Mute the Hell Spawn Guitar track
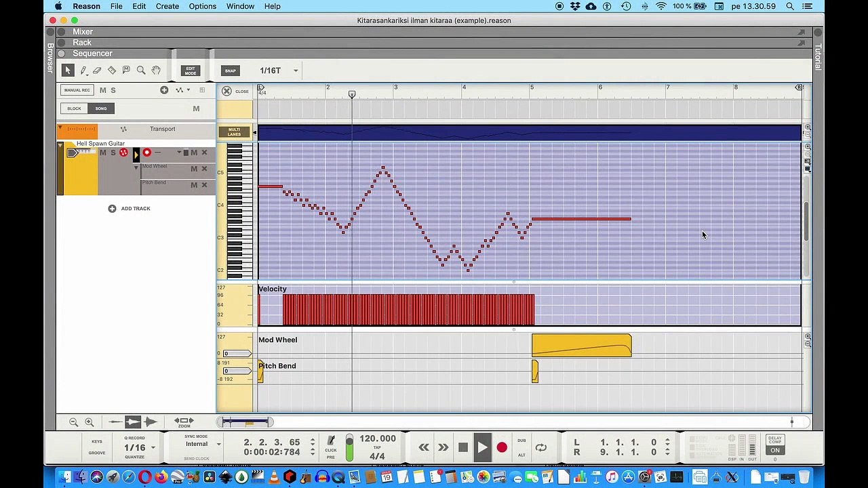This screenshot has width=868, height=488. coord(103,152)
